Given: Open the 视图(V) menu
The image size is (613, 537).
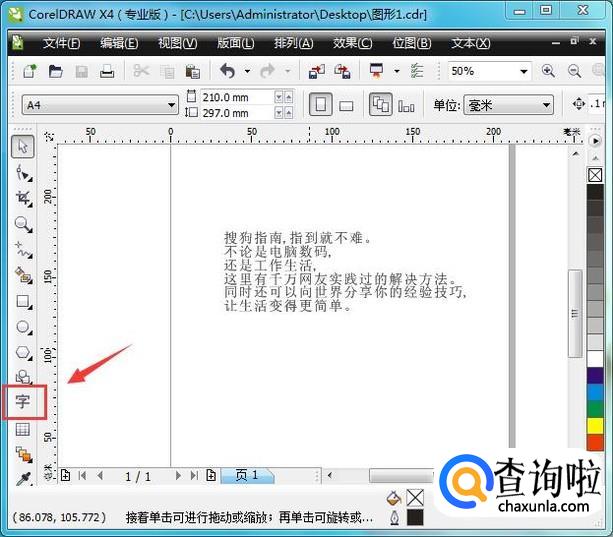Looking at the screenshot, I should 177,43.
